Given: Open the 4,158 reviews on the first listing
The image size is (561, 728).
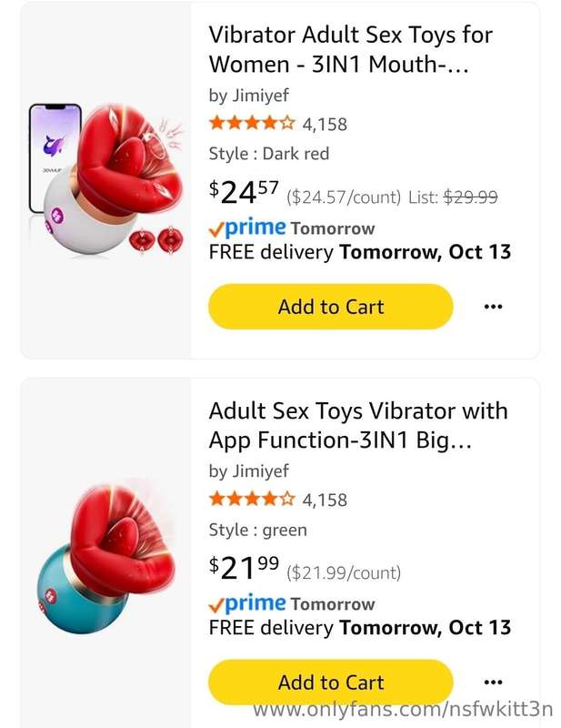Looking at the screenshot, I should point(325,125).
